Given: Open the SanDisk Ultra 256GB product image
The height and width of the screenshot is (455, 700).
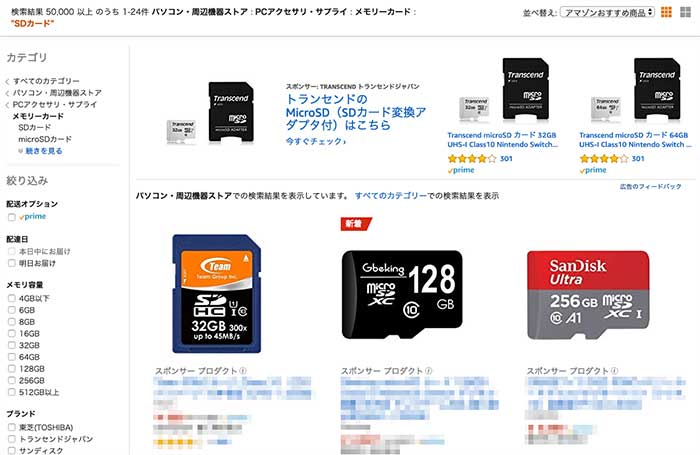Looking at the screenshot, I should click(588, 295).
